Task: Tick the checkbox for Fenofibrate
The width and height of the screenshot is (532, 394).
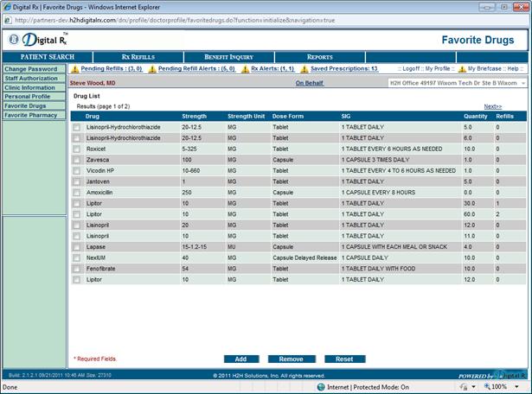Action: pyautogui.click(x=77, y=269)
